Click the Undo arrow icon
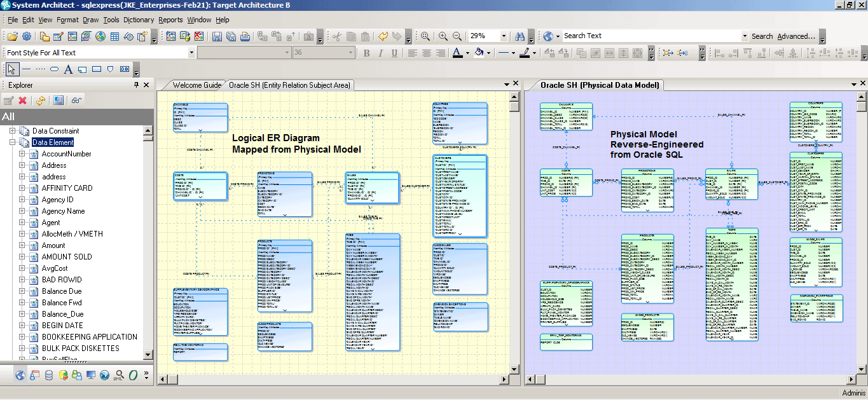The height and width of the screenshot is (400, 868). [383, 36]
